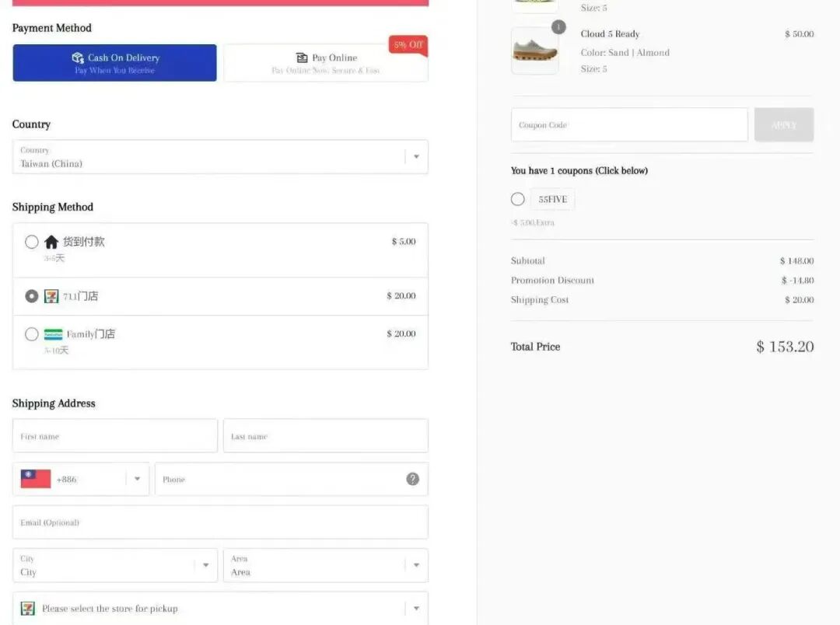The height and width of the screenshot is (625, 840).
Task: Click the 5% Off badge
Action: [x=408, y=45]
